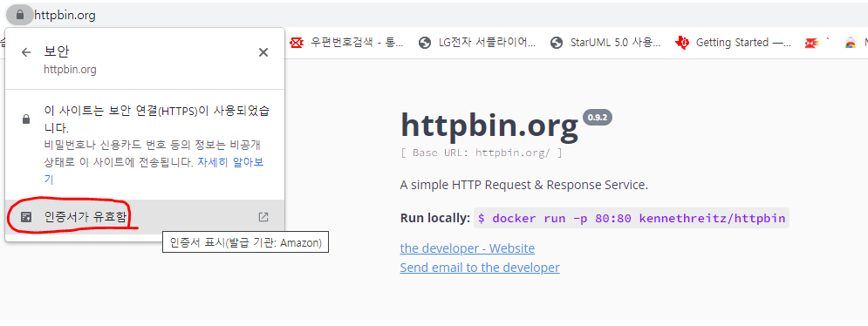Click the lock icon beside HTTPS message
The height and width of the screenshot is (326, 868).
25,119
